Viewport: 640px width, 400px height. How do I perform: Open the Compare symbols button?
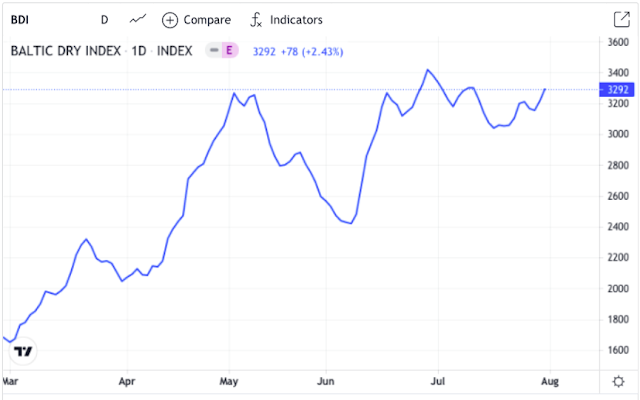click(x=196, y=20)
